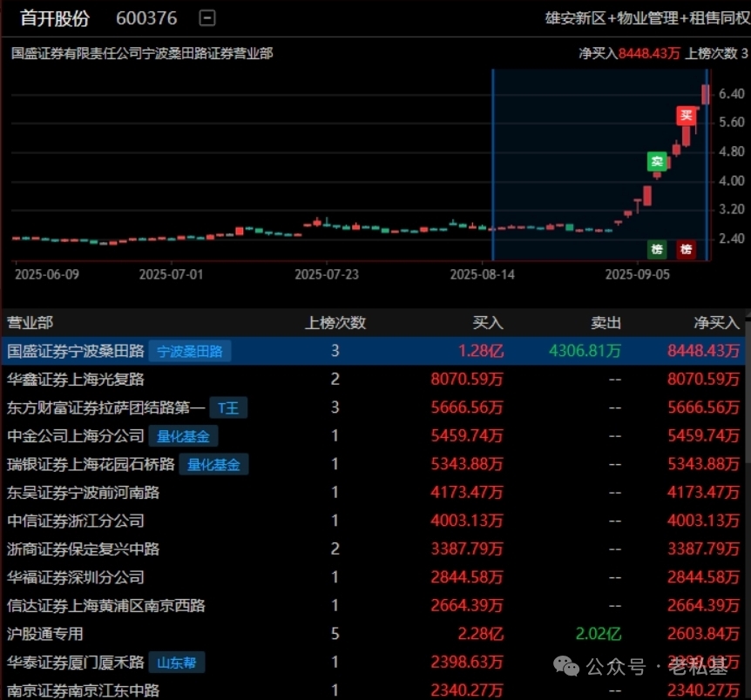Click the date label 2025-09-05

638,274
